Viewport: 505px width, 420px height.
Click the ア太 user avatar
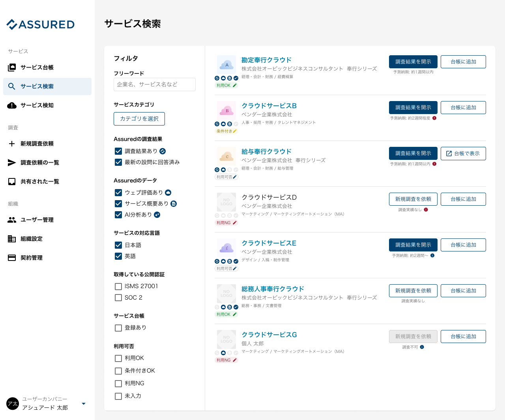pyautogui.click(x=13, y=404)
